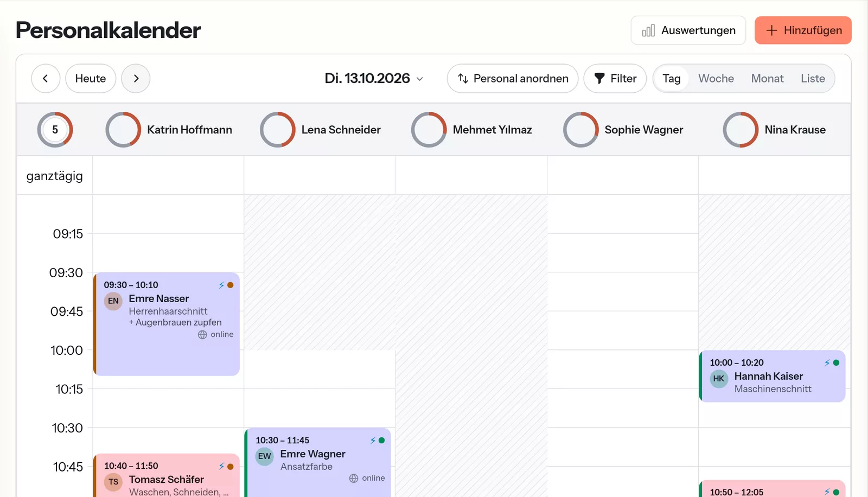Click the HK avatar of Hannah Kaiser
868x497 pixels.
click(x=719, y=379)
